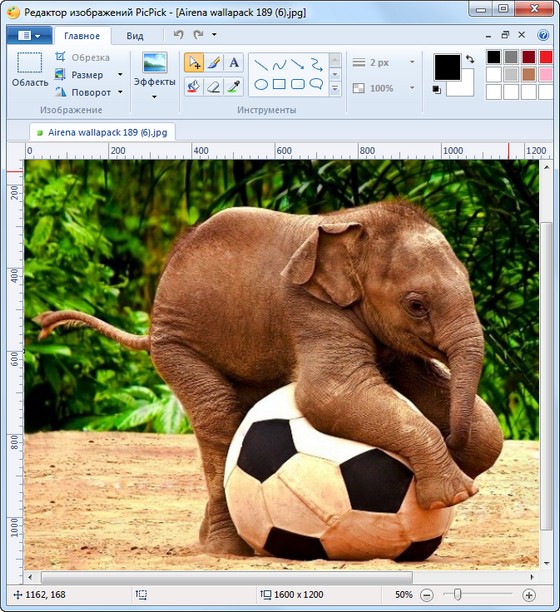Click the zoom slider handle
This screenshot has height=612, width=560.
(x=458, y=594)
